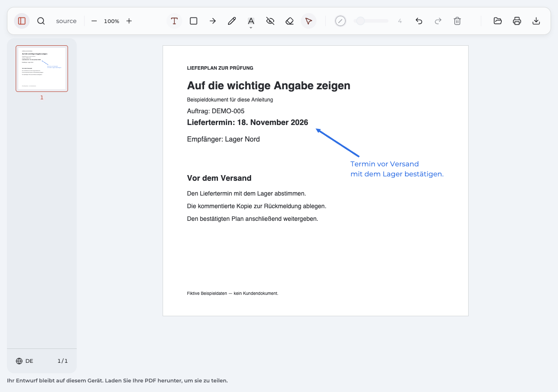Click 'Liefertermin: 18. November 2026' line

pos(248,122)
